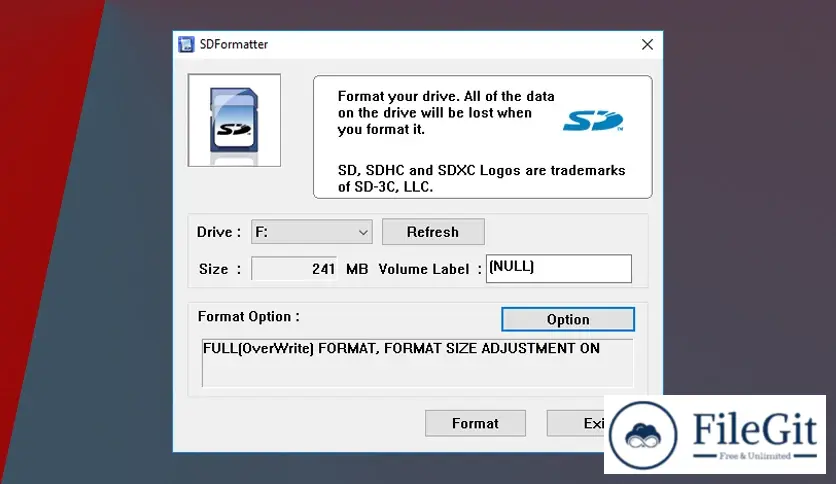836x484 pixels.
Task: Open the format Option button
Action: (x=568, y=319)
